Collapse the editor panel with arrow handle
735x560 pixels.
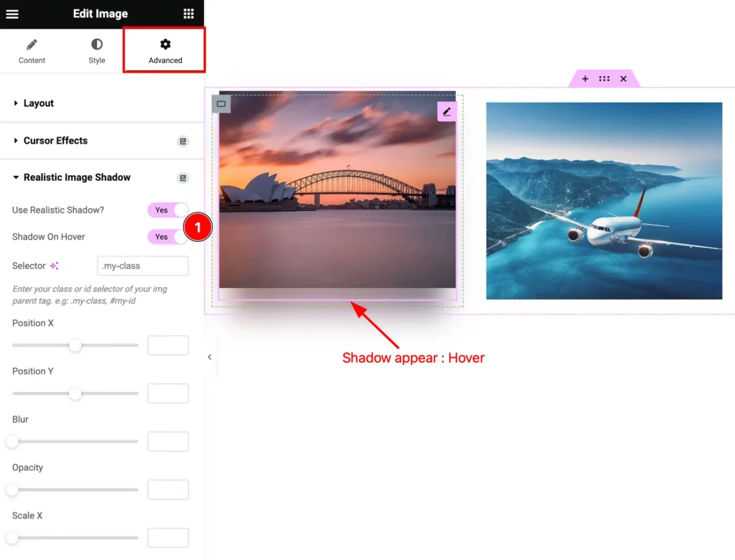pos(210,357)
